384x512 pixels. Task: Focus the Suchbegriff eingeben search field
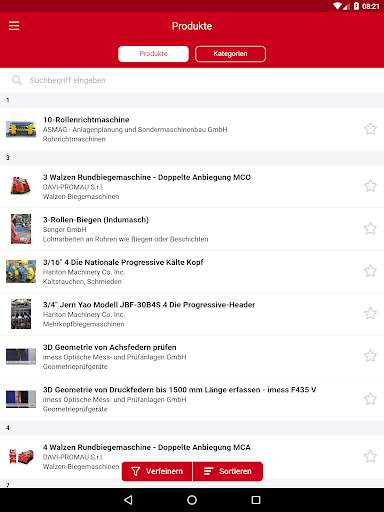tap(192, 80)
